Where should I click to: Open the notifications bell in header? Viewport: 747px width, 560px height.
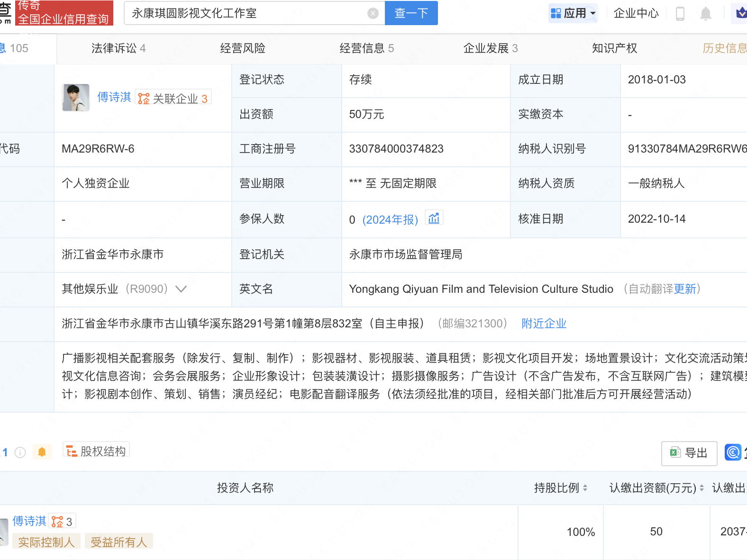[x=705, y=14]
